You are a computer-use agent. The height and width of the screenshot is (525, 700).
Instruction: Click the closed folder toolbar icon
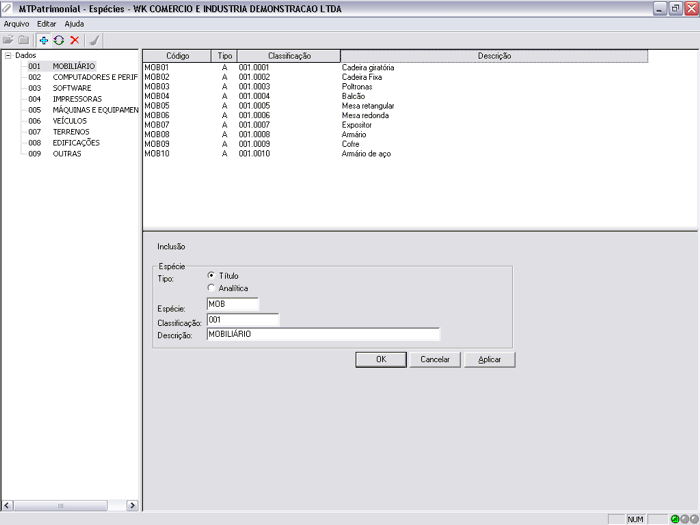point(23,40)
